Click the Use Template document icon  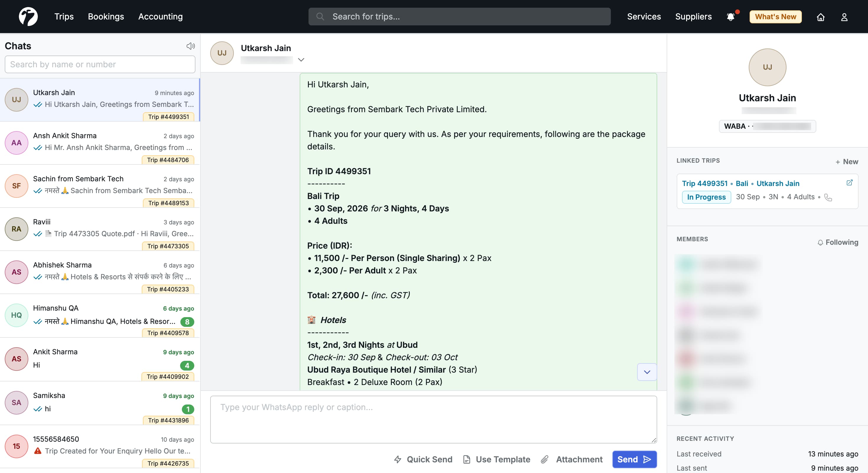point(467,459)
